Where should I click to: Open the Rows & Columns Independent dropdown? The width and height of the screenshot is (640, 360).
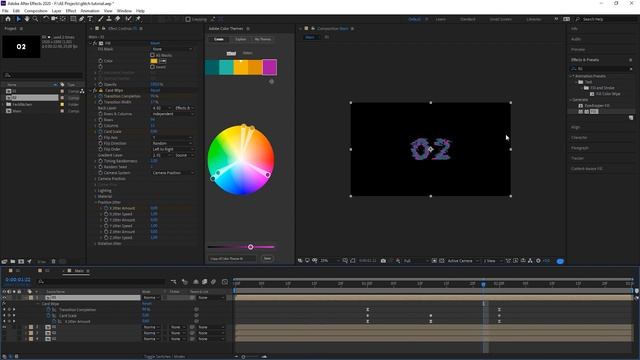pyautogui.click(x=172, y=114)
